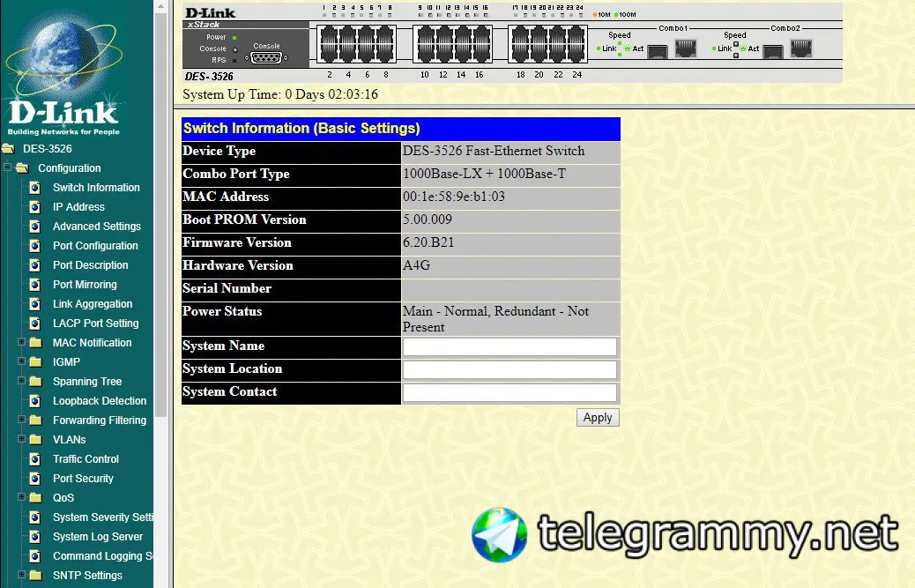Click the Loopback Detection page icon

[35, 401]
